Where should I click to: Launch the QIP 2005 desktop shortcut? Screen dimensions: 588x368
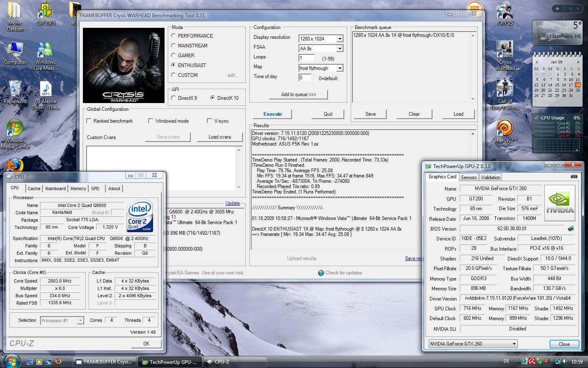pyautogui.click(x=45, y=13)
